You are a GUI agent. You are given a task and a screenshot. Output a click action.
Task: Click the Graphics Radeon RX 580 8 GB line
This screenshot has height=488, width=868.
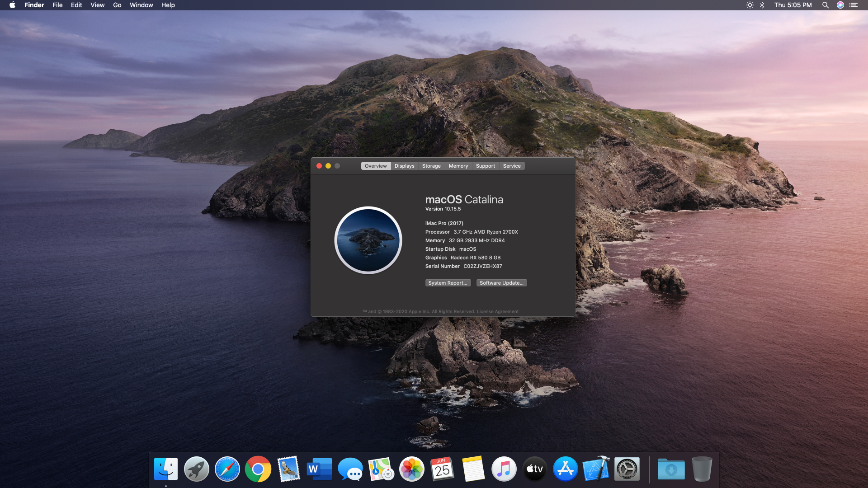[x=463, y=258]
